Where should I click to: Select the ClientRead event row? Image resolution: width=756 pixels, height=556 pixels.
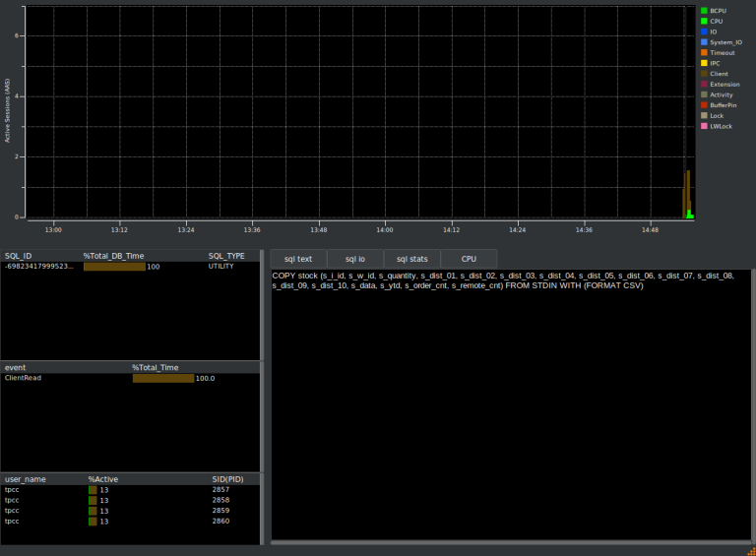click(24, 378)
